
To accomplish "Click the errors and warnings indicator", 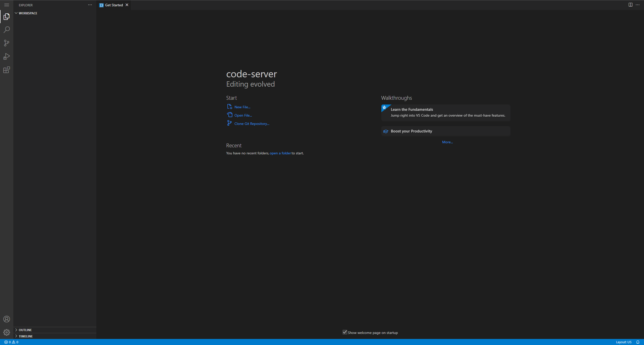I will (11, 342).
